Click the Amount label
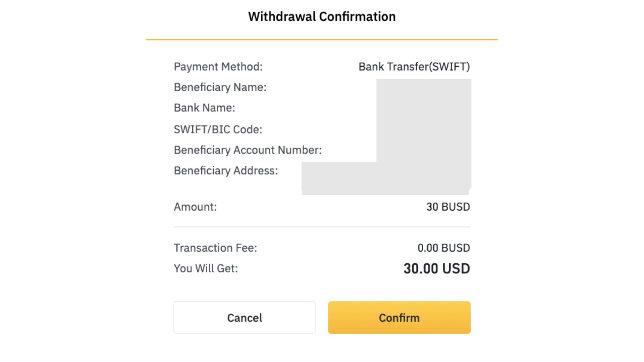Image resolution: width=644 pixels, height=362 pixels. pyautogui.click(x=195, y=207)
